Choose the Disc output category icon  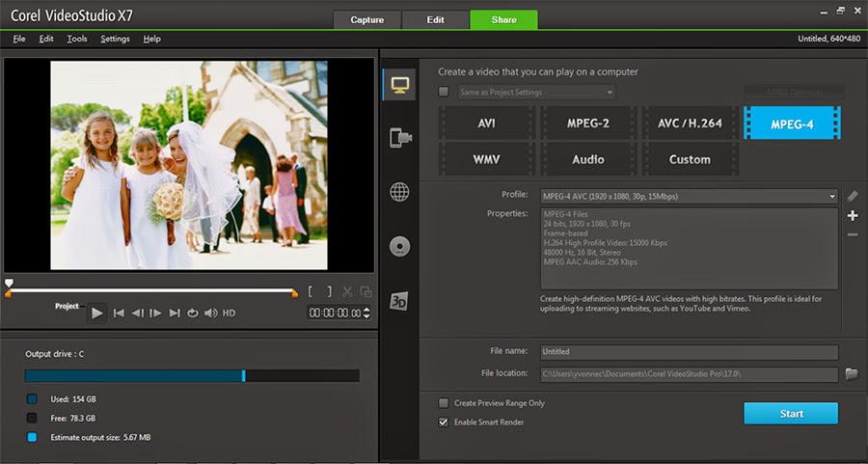399,246
